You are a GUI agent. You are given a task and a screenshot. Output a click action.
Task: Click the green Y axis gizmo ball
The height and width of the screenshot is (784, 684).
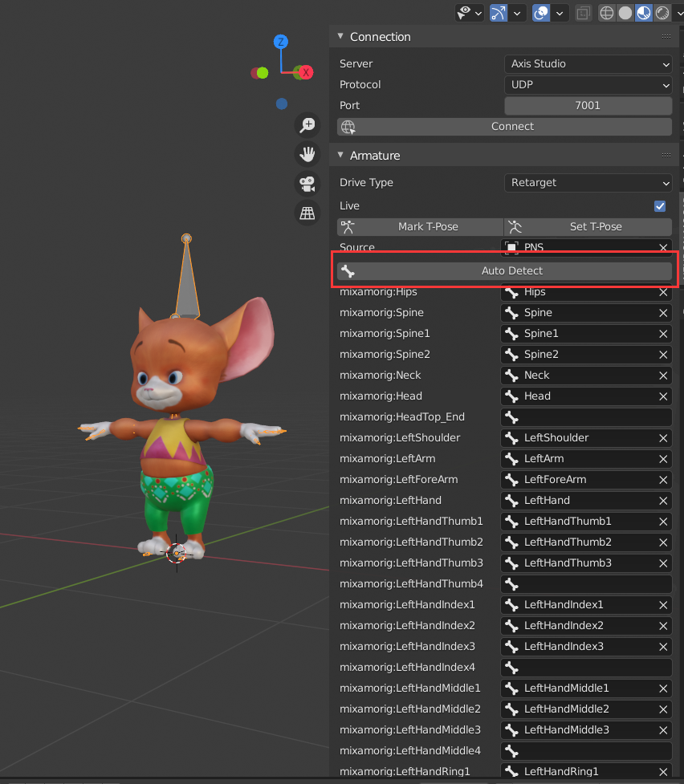tap(263, 73)
